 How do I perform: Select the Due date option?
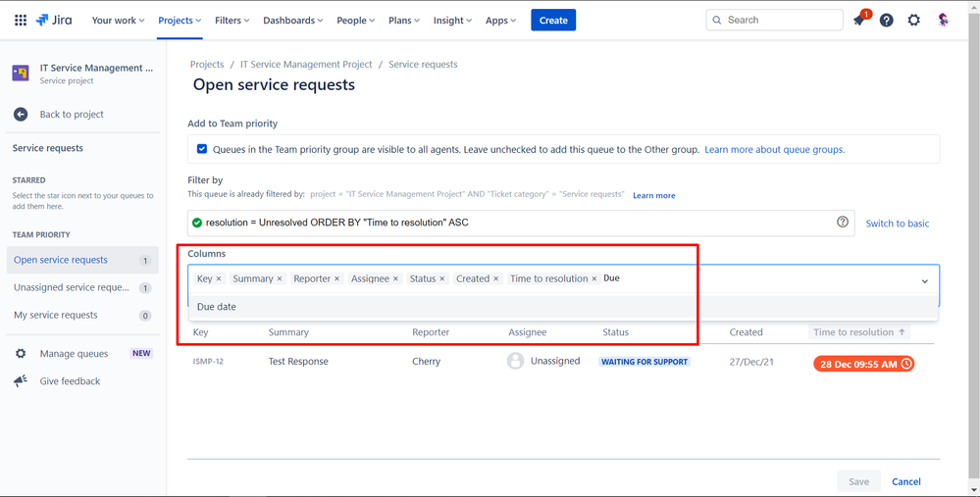point(563,307)
